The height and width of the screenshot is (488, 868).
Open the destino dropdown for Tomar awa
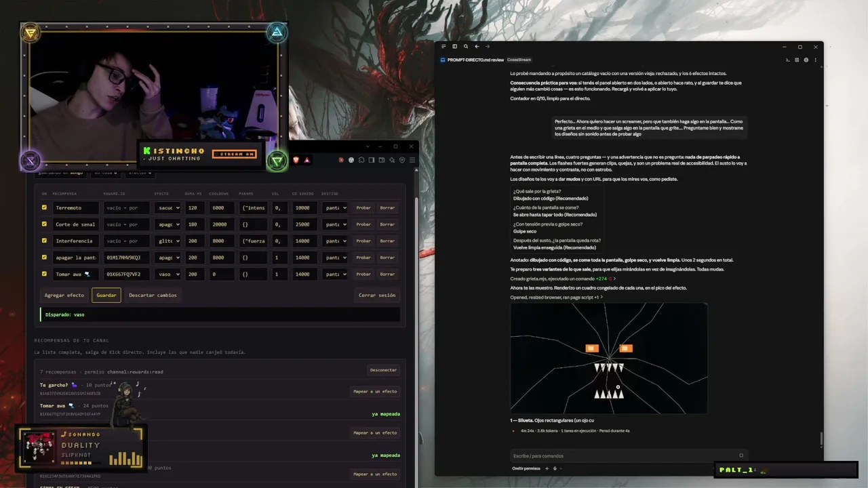click(x=335, y=274)
